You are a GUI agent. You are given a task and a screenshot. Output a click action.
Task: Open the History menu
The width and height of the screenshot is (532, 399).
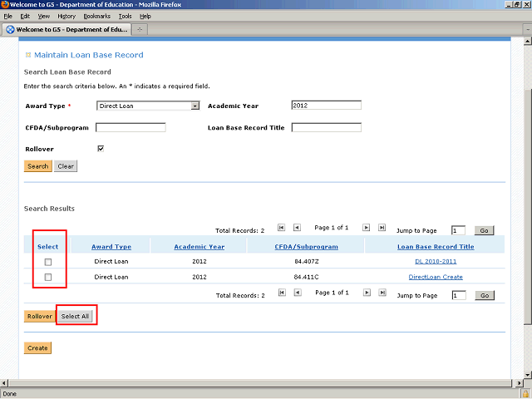click(x=66, y=17)
